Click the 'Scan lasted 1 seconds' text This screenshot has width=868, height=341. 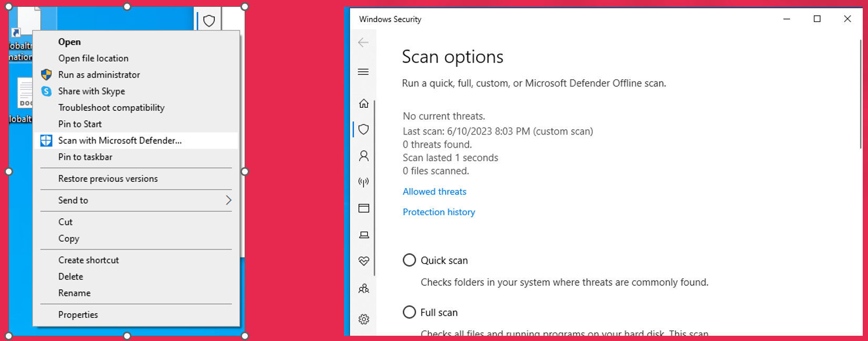[x=450, y=158]
